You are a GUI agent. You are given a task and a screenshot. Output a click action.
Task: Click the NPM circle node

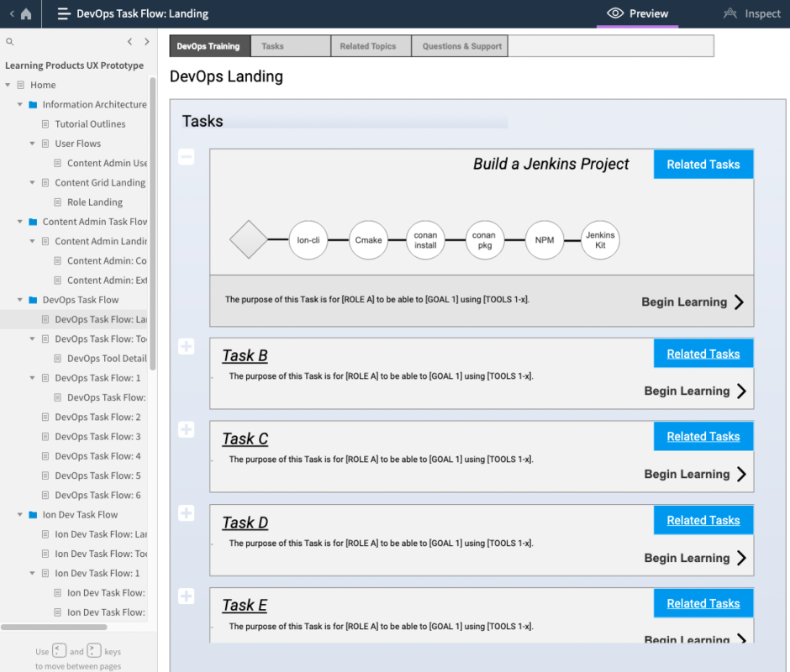click(x=544, y=240)
